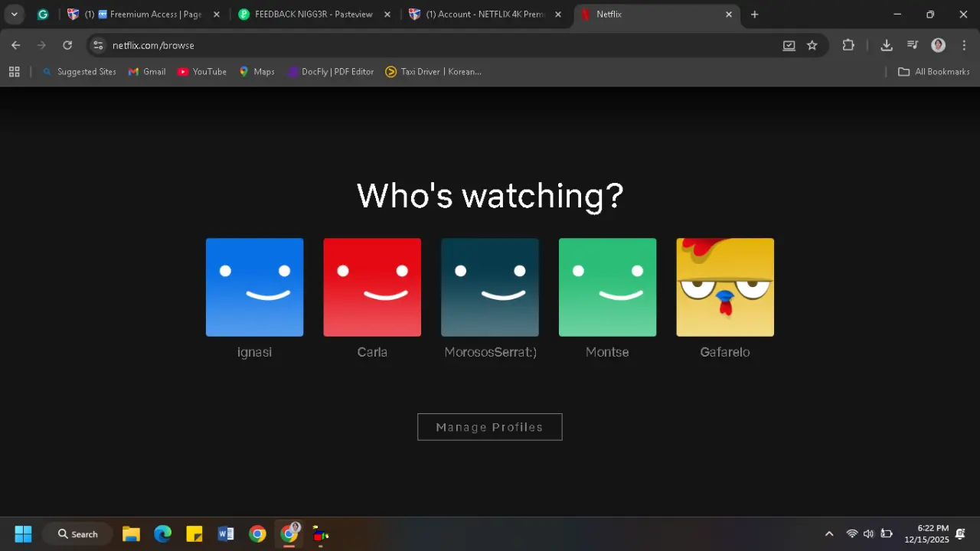The width and height of the screenshot is (980, 551).
Task: Pick the MorososSerrat:) profile avatar
Action: tap(490, 287)
